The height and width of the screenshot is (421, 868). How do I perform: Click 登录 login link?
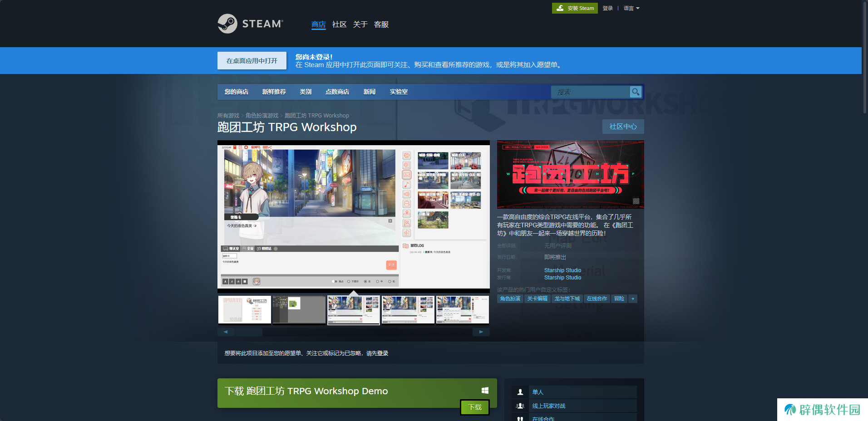[x=608, y=8]
